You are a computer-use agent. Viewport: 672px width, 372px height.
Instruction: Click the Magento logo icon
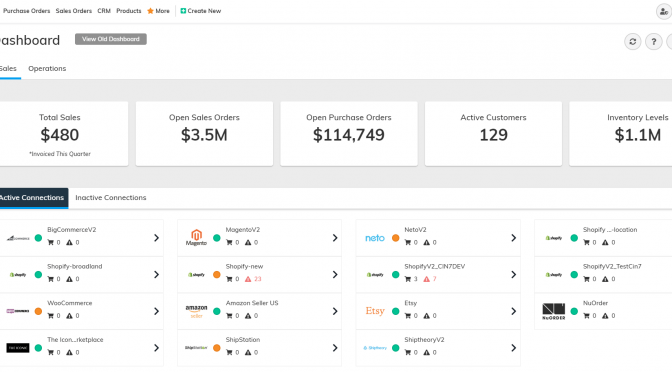tap(196, 238)
